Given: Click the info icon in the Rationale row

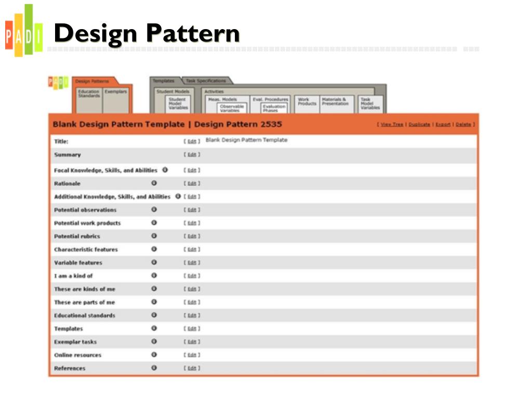Looking at the screenshot, I should pos(154,183).
